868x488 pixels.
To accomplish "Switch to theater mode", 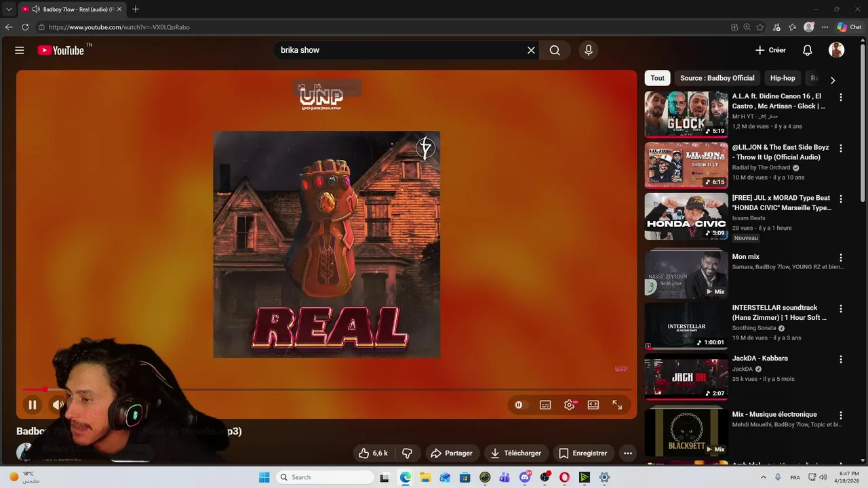I will pyautogui.click(x=593, y=405).
